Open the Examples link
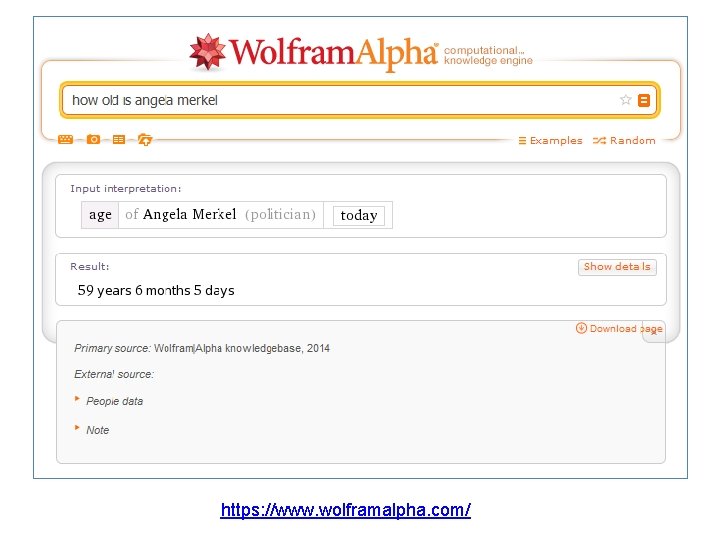This screenshot has width=720, height=540. pyautogui.click(x=550, y=141)
